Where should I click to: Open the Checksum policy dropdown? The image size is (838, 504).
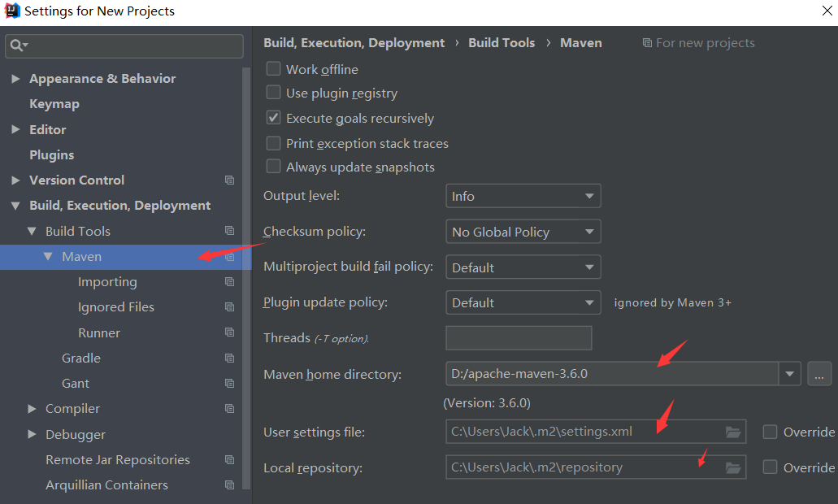523,232
